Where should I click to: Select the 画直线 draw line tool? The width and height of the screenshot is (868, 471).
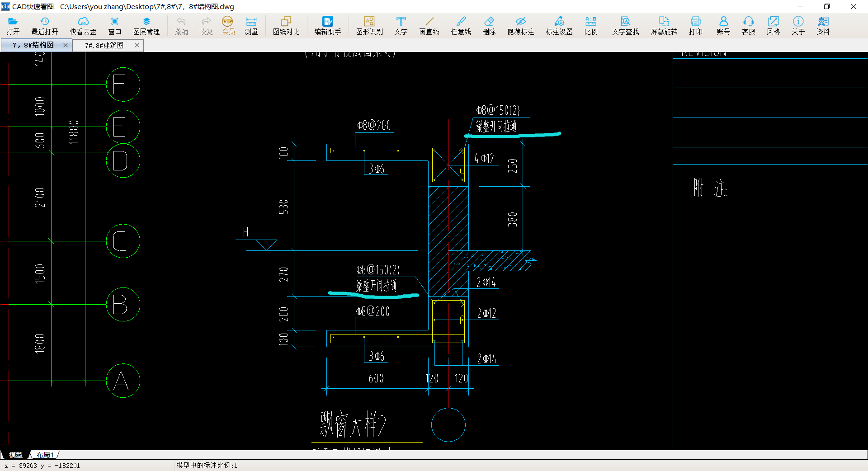point(429,26)
